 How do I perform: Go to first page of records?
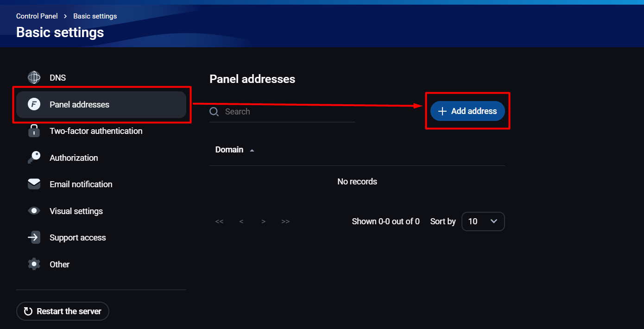coord(219,221)
